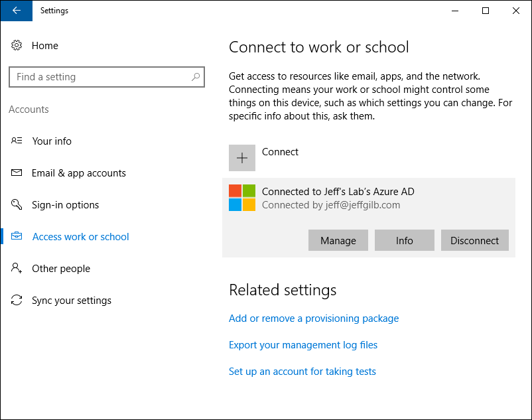Open Export your management log files link
Screen dimensions: 532x420
click(303, 345)
